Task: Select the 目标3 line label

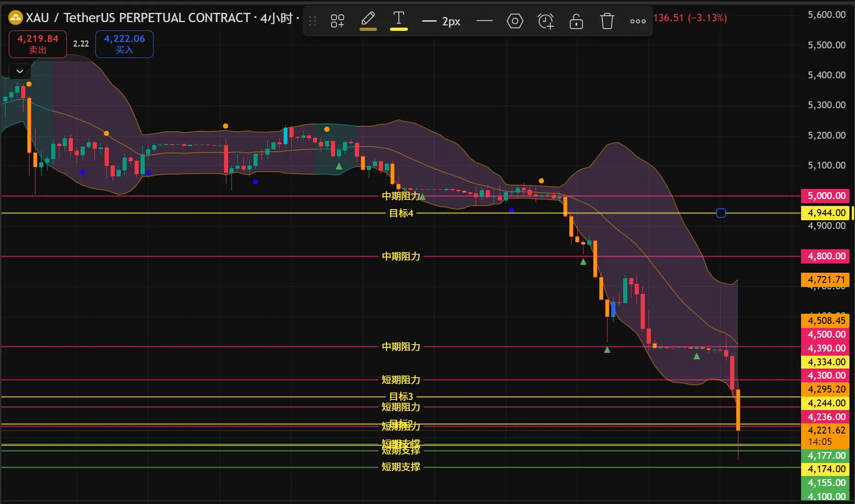Action: pos(401,397)
